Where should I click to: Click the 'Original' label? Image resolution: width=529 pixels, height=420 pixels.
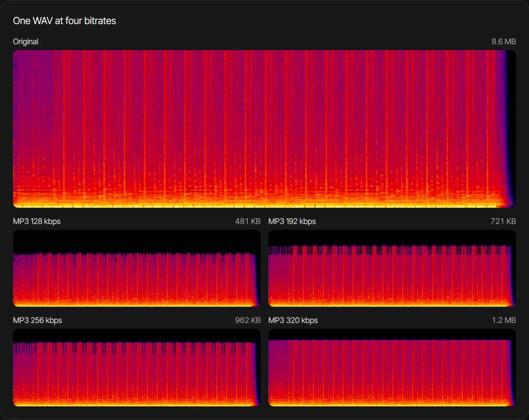click(x=26, y=42)
